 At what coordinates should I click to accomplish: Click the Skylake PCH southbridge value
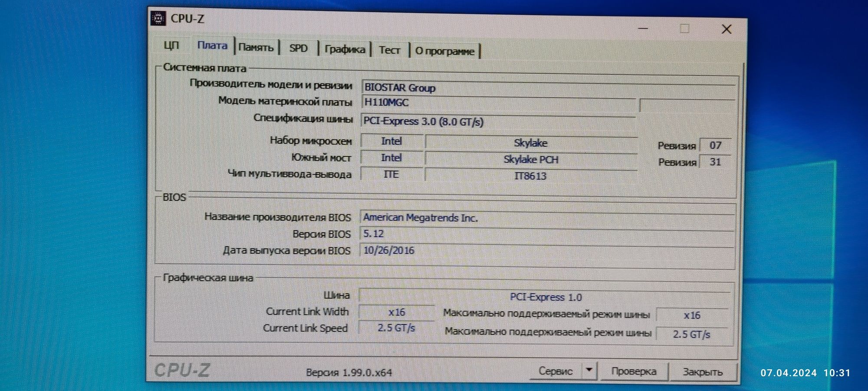(531, 159)
